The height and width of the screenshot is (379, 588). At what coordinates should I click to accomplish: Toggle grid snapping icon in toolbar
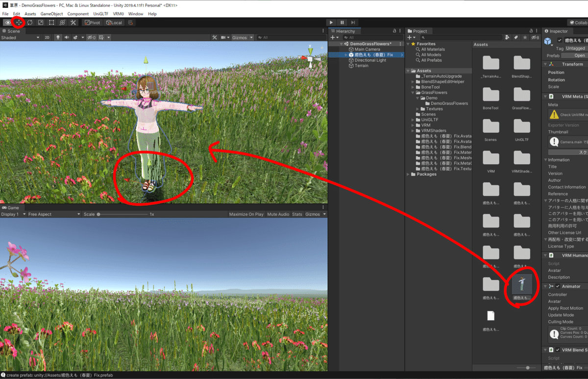coord(130,23)
